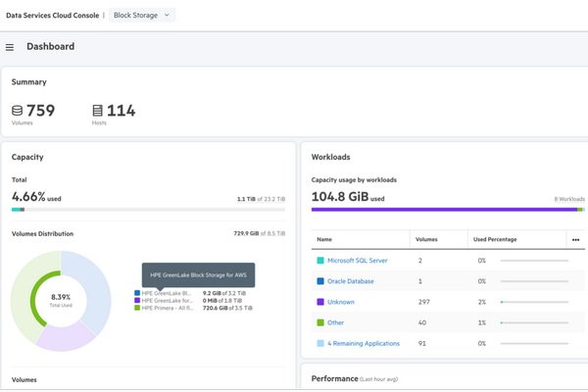Expand the Block Storage service dropdown
The width and height of the screenshot is (588, 392).
pyautogui.click(x=142, y=15)
